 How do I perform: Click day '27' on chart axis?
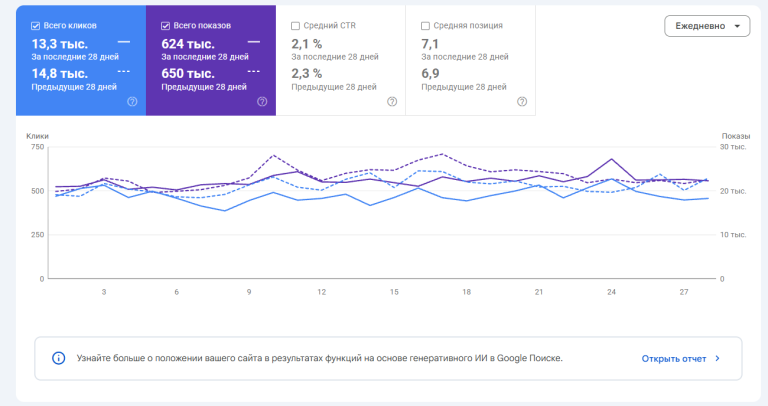click(684, 292)
